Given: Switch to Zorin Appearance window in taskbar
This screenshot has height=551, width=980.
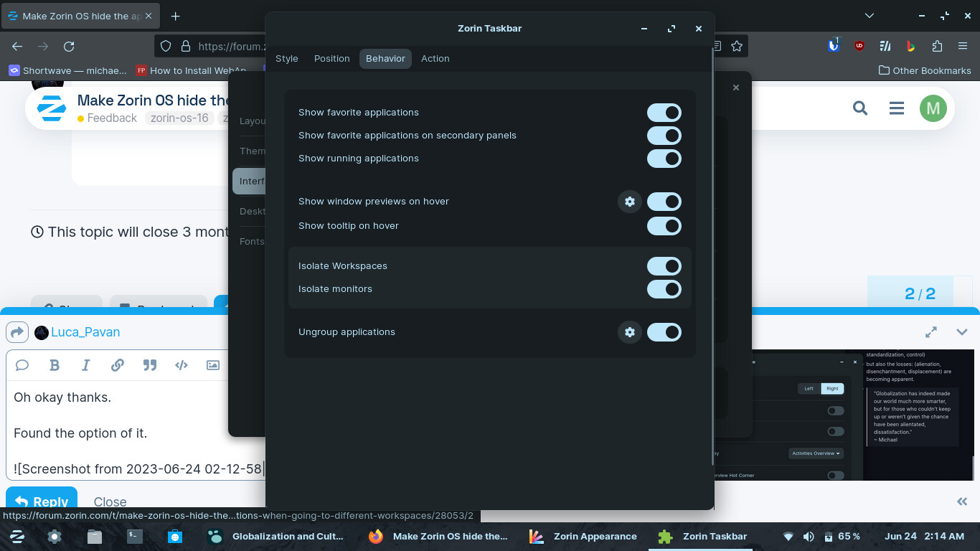Looking at the screenshot, I should click(x=583, y=536).
